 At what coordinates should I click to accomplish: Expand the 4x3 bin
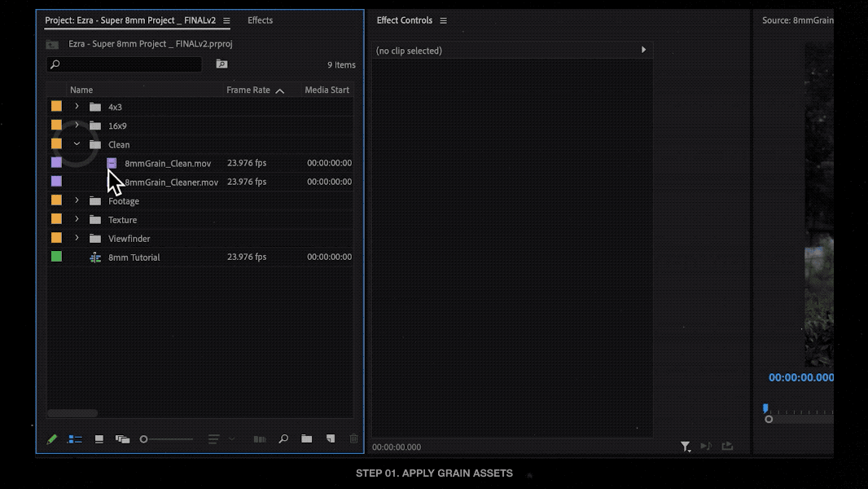click(x=77, y=106)
